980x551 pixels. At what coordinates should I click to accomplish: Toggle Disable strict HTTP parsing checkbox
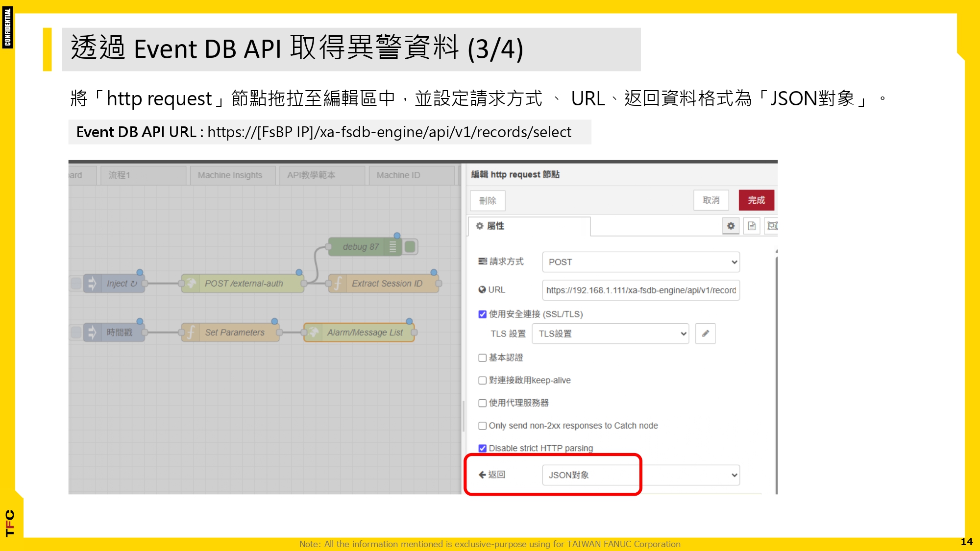tap(483, 448)
